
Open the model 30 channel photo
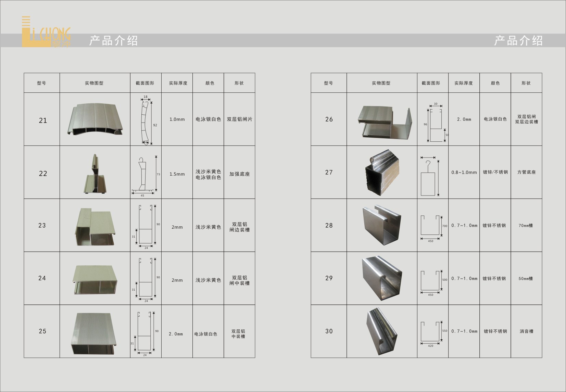tap(382, 331)
